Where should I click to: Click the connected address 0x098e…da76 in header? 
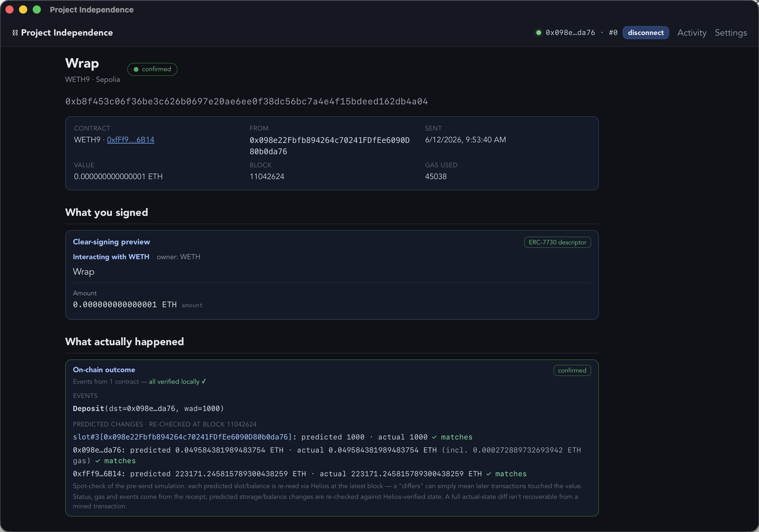point(570,33)
